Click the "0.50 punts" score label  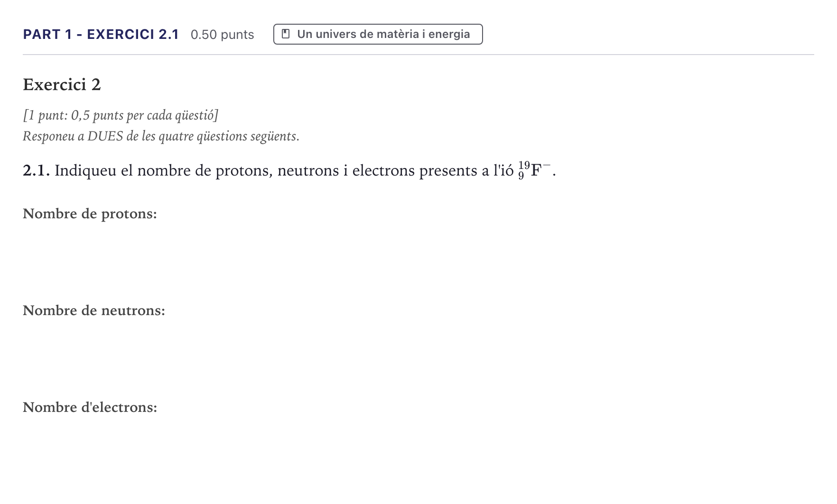point(222,35)
